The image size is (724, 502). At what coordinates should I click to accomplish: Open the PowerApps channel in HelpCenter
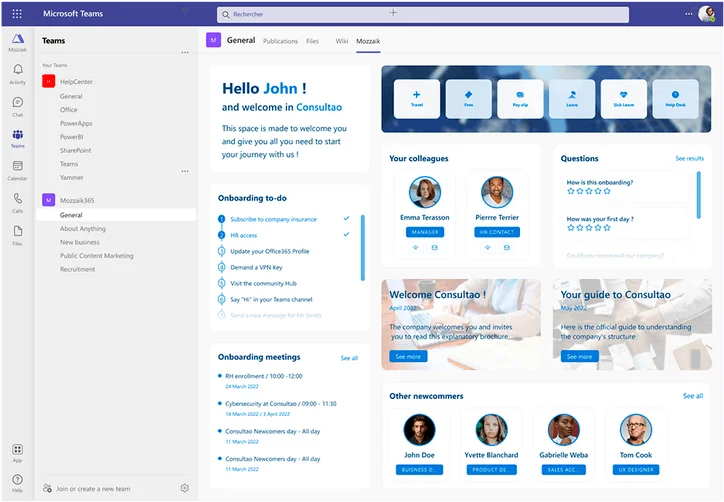click(x=76, y=123)
